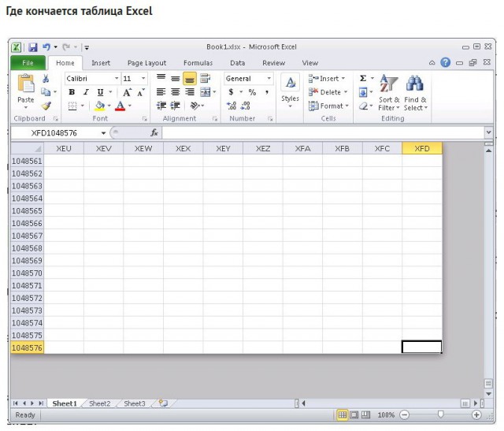Switch to Normal view in status bar
This screenshot has height=431, width=504.
point(343,415)
